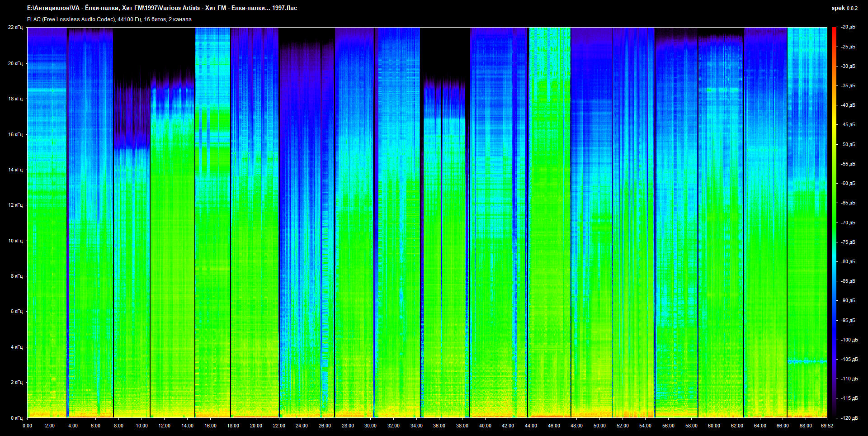Click the 34:00 time axis marker
Image resolution: width=868 pixels, height=436 pixels.
tap(416, 426)
